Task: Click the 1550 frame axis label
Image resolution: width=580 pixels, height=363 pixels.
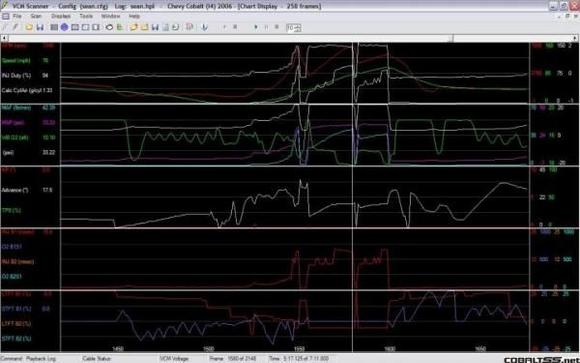Action: click(299, 349)
